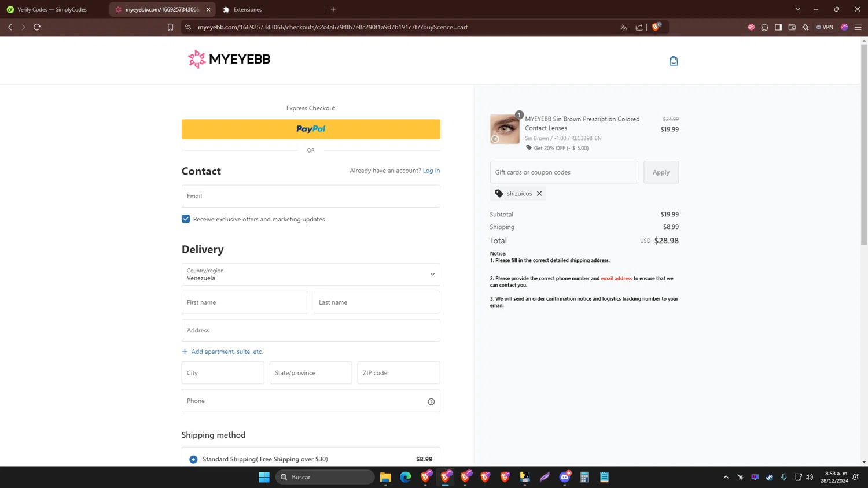The height and width of the screenshot is (488, 868).
Task: Focus the Phone field
Action: coord(311,401)
